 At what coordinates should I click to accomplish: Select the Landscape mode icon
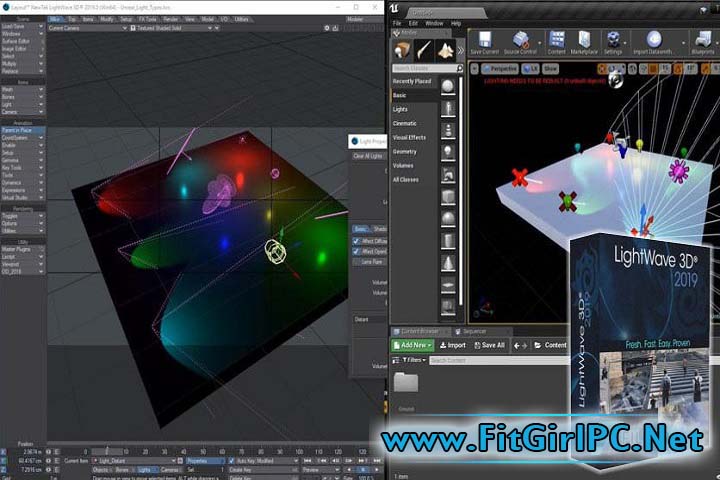pyautogui.click(x=447, y=50)
